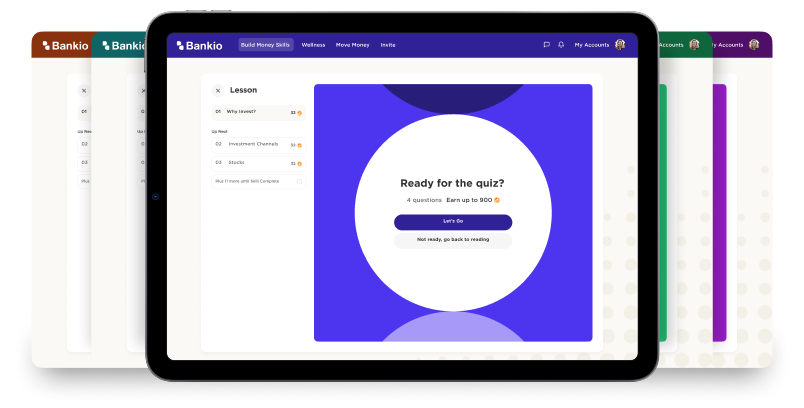Click the coin icon beside Investment Channels
The image size is (804, 408).
299,145
